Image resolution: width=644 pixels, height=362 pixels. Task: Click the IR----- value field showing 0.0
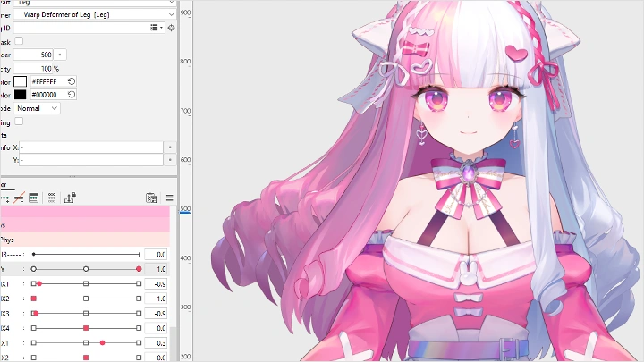156,255
